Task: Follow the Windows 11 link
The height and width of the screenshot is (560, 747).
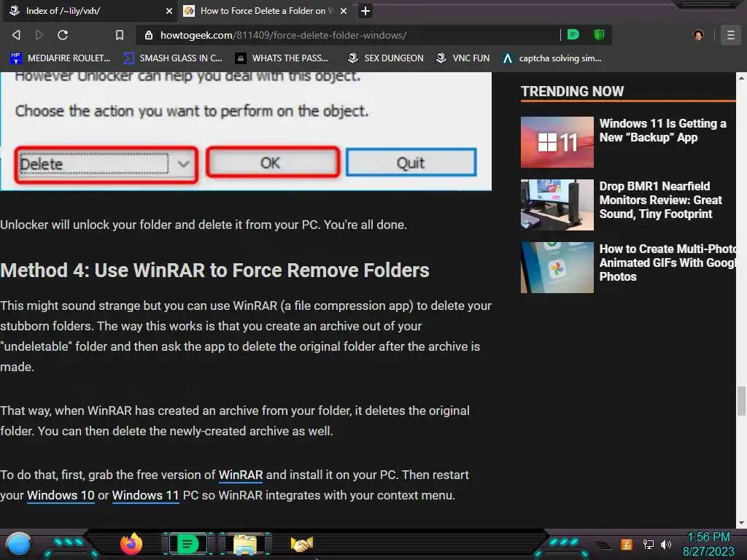Action: coord(145,496)
